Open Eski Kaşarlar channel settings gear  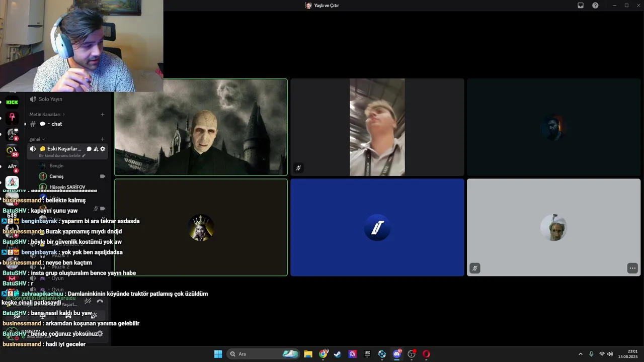pyautogui.click(x=103, y=149)
